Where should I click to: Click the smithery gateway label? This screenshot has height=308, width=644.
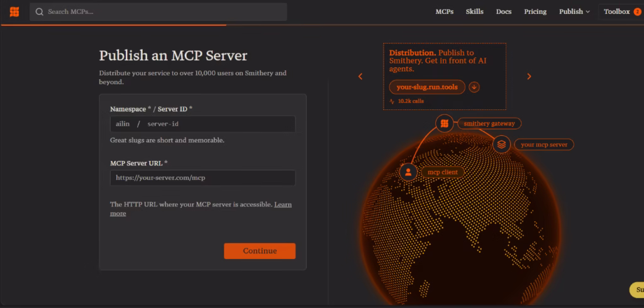click(x=489, y=123)
